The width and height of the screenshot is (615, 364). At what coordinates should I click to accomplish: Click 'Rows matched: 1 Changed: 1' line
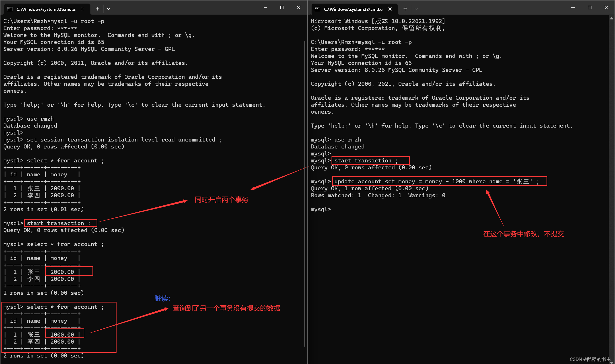tap(378, 196)
